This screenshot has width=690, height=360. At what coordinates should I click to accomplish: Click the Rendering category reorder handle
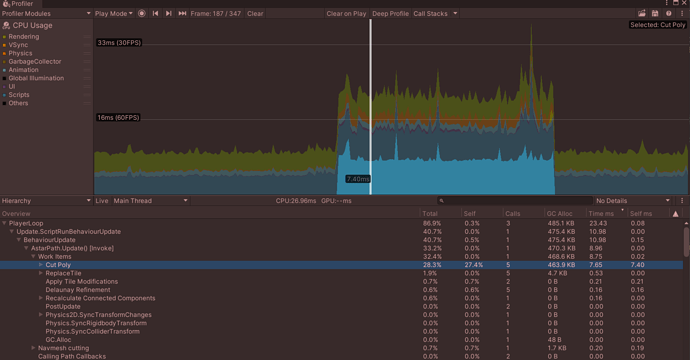pos(87,37)
